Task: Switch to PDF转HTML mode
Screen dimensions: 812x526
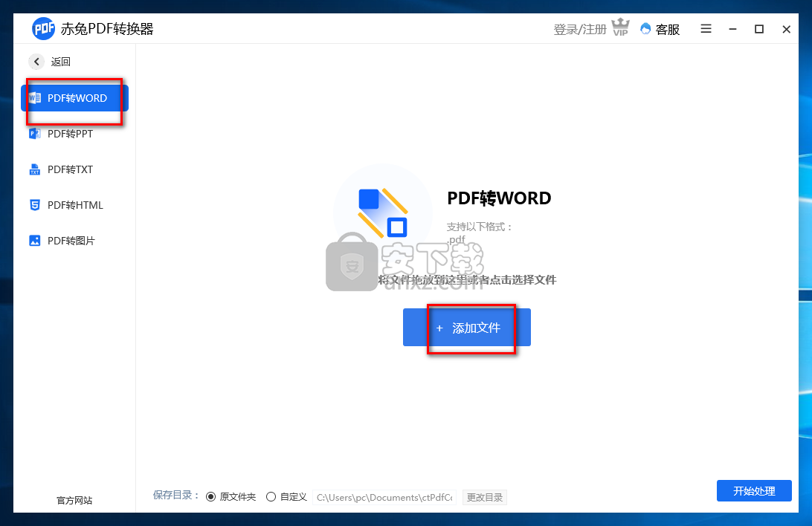Action: 74,205
